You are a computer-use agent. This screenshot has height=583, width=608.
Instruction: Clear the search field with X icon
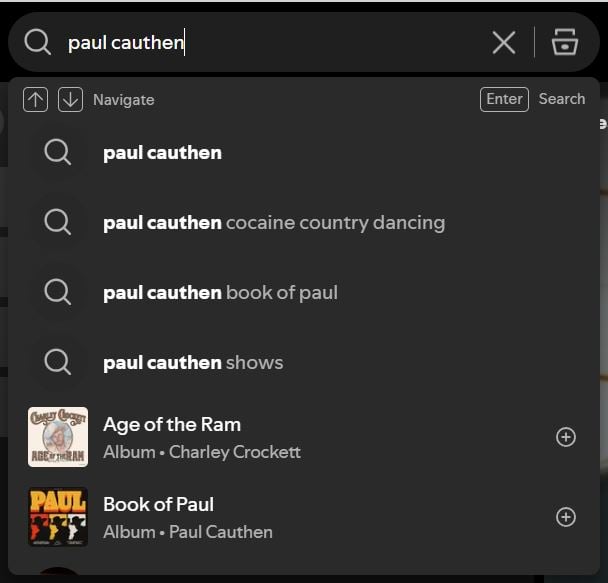click(x=504, y=42)
